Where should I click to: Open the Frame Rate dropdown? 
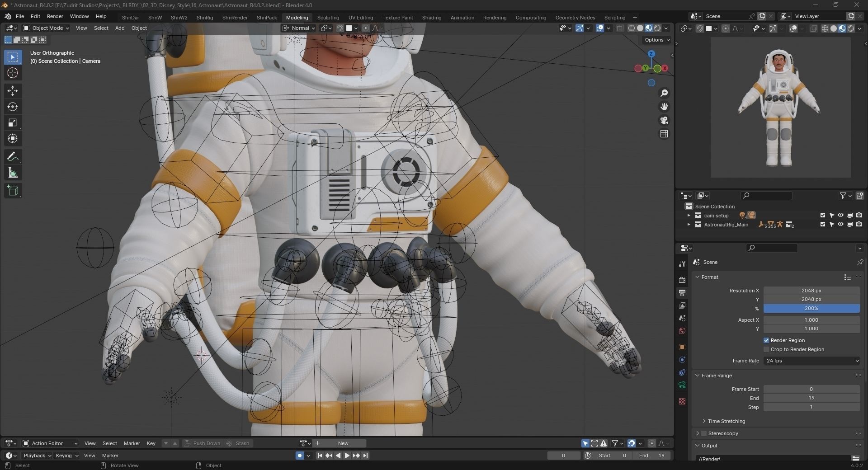pos(811,361)
